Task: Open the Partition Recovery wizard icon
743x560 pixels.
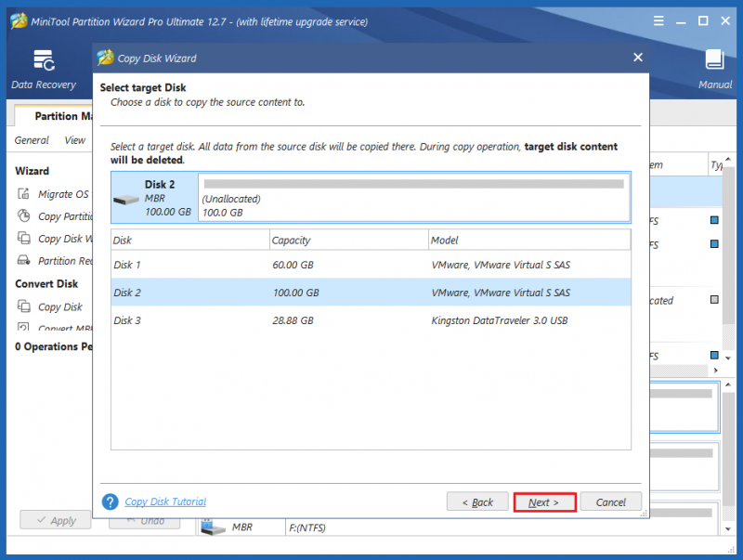Action: coord(24,260)
